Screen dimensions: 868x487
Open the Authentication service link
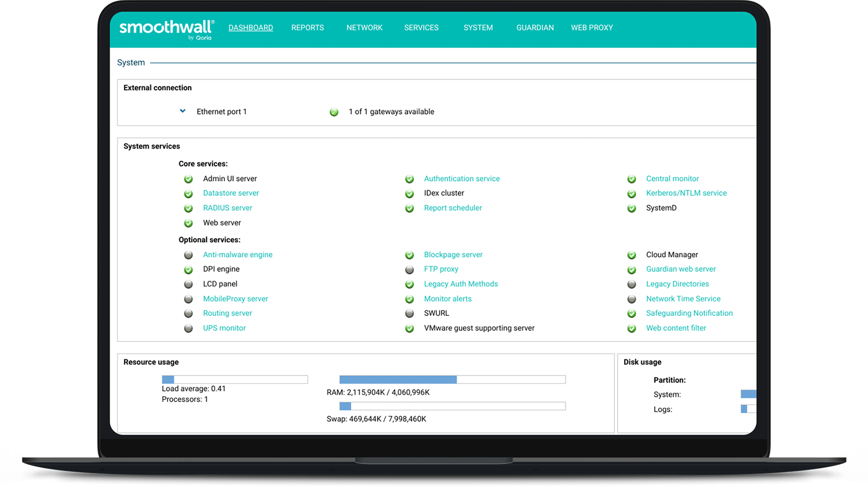(x=461, y=179)
